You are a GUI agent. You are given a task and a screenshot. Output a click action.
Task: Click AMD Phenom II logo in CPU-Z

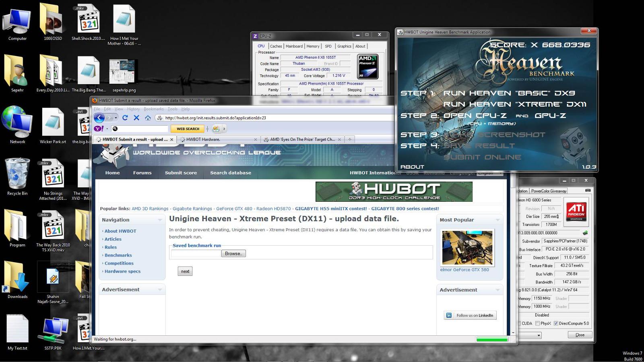(x=368, y=66)
